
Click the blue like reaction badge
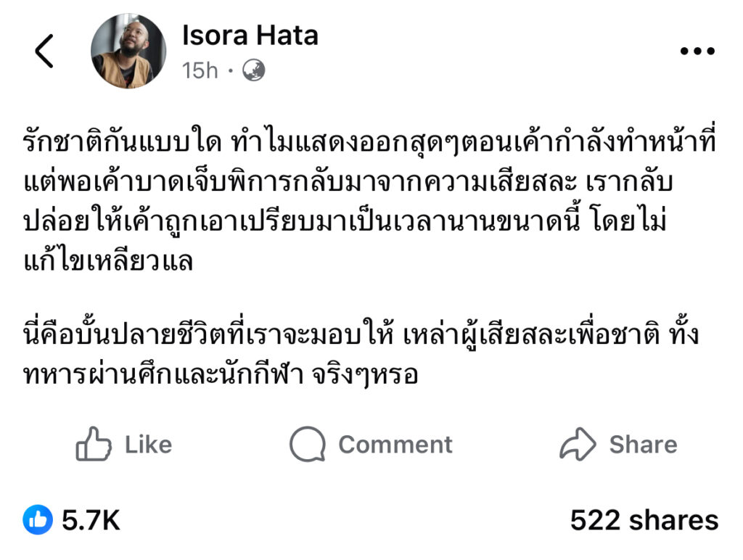pos(37,519)
